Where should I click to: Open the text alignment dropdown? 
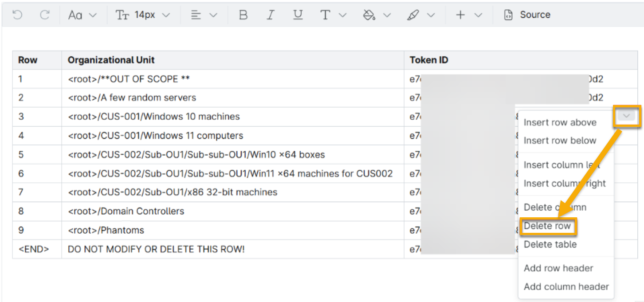(x=204, y=15)
